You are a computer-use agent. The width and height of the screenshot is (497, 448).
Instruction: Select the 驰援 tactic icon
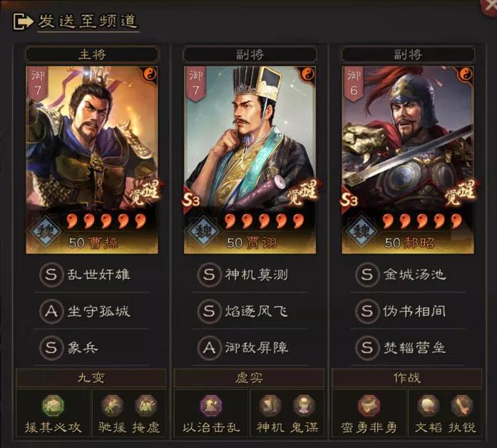(112, 405)
